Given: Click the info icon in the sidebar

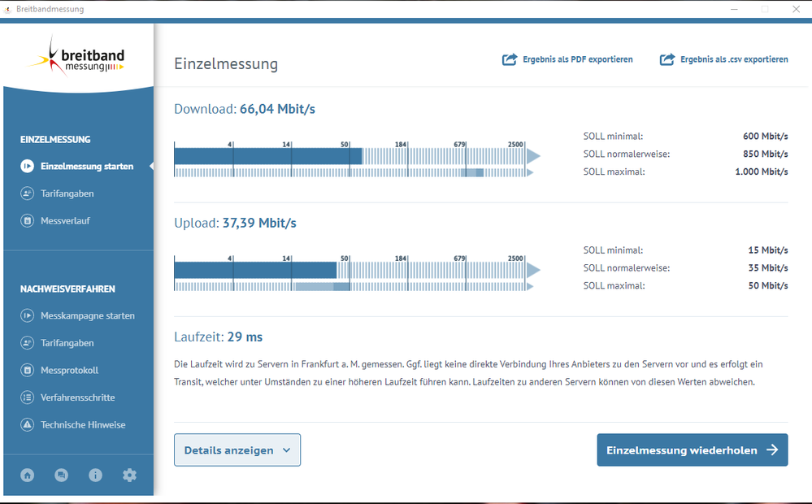Looking at the screenshot, I should click(95, 475).
